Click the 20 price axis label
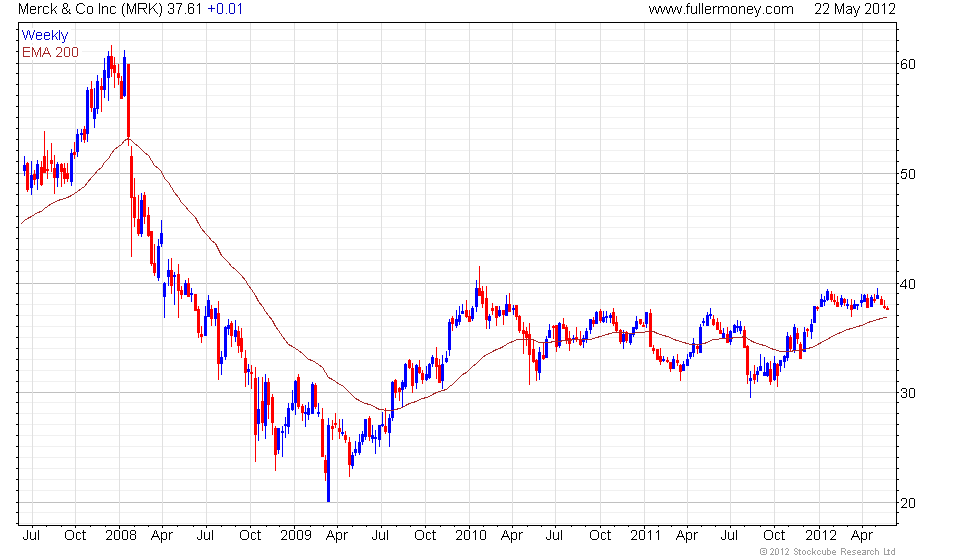 [908, 503]
